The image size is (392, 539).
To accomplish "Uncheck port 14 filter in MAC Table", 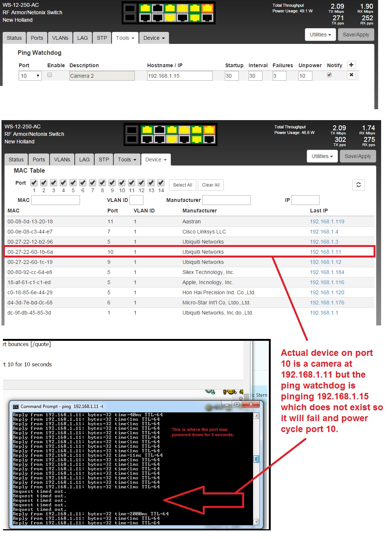I will [x=161, y=183].
